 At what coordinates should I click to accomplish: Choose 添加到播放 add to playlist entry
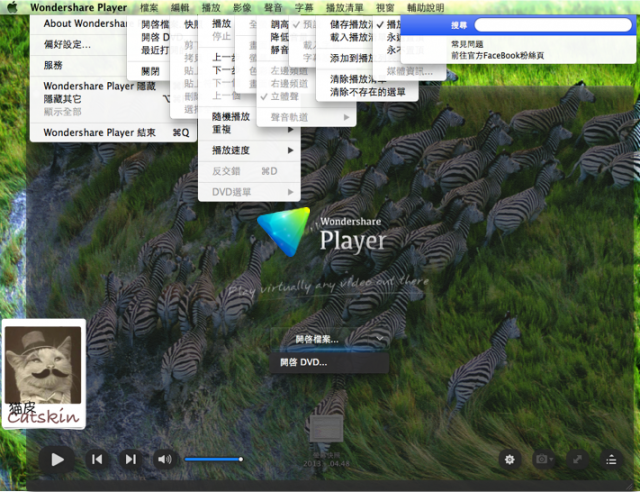tap(351, 58)
